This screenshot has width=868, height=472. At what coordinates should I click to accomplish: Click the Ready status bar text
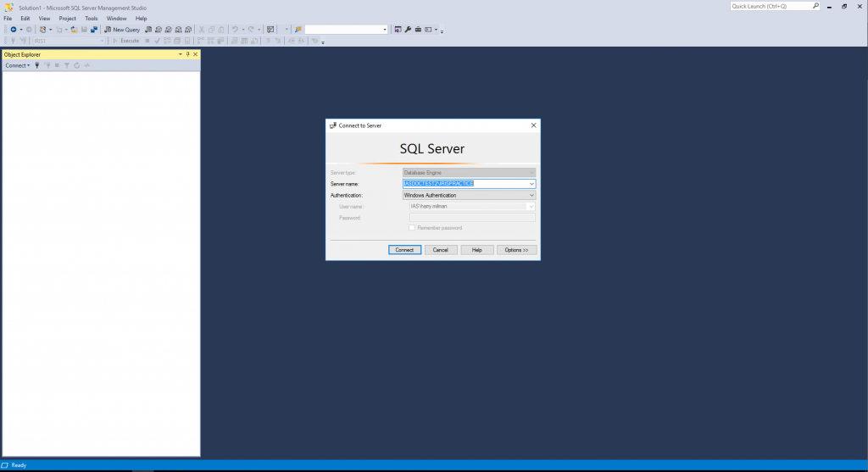[19, 465]
